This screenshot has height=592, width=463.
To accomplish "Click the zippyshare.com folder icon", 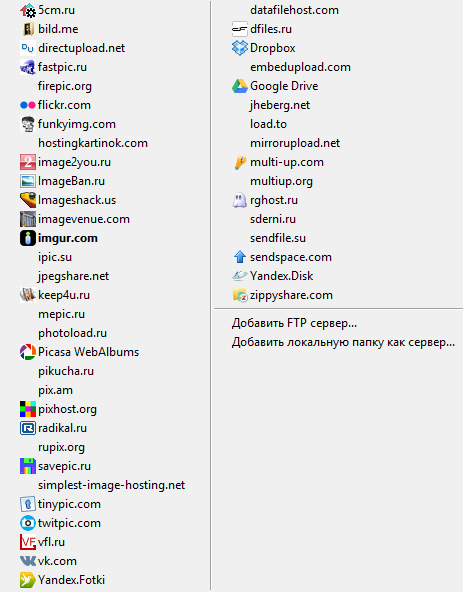I will [239, 295].
